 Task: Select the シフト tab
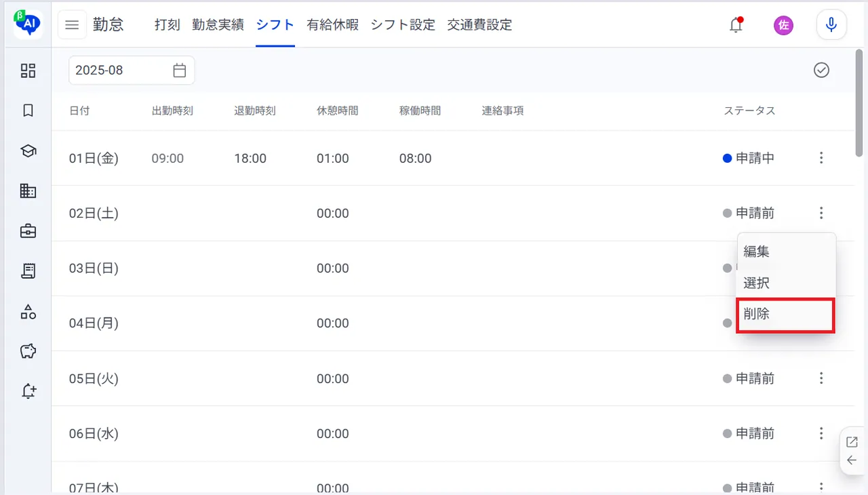point(275,25)
